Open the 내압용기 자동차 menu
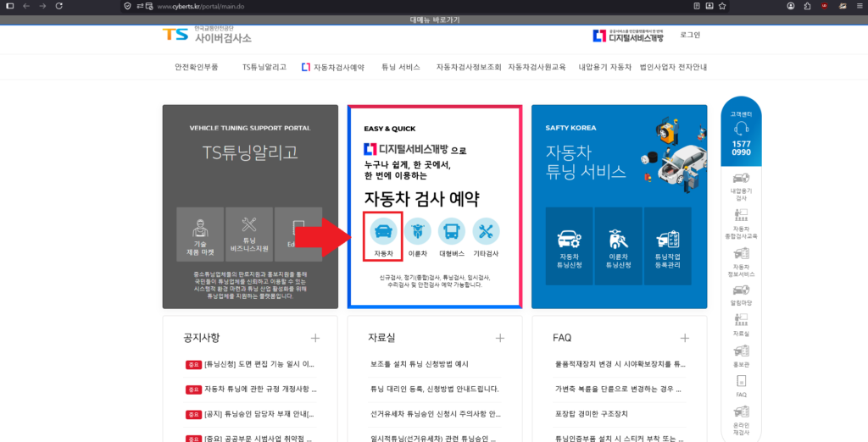868x442 pixels. coord(605,67)
